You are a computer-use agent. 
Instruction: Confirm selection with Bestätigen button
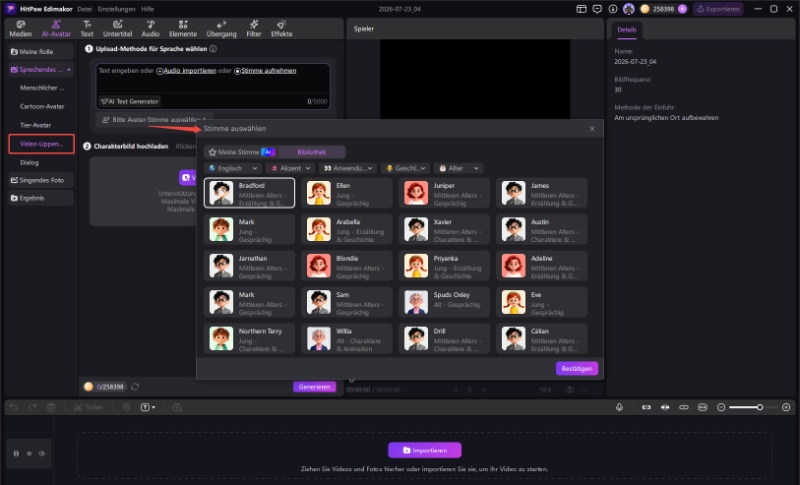tap(577, 369)
